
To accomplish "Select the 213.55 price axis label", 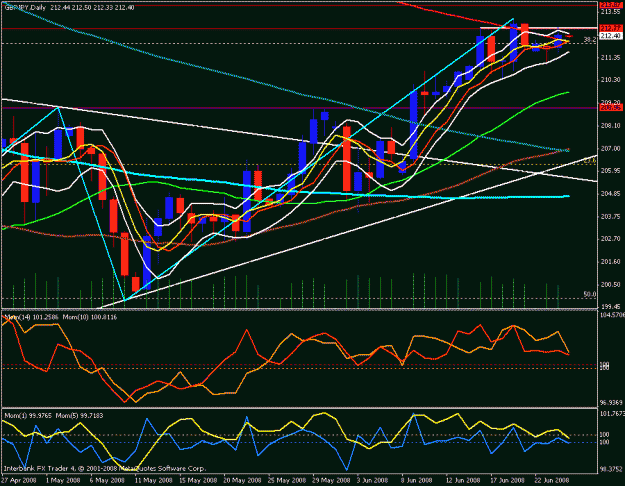I will coord(611,12).
